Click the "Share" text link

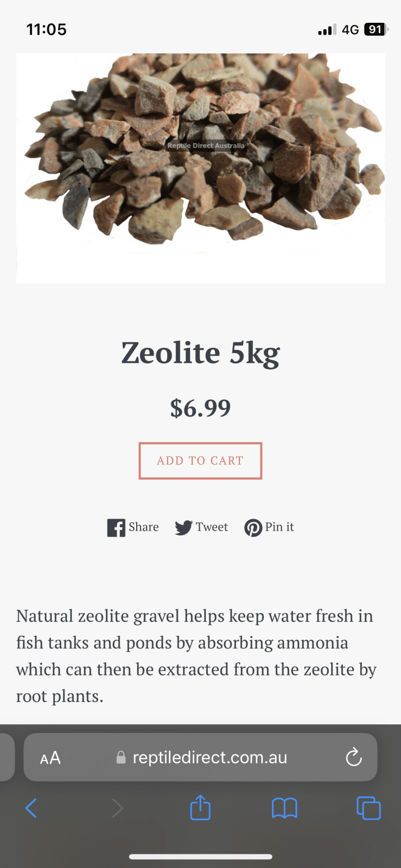pyautogui.click(x=144, y=527)
